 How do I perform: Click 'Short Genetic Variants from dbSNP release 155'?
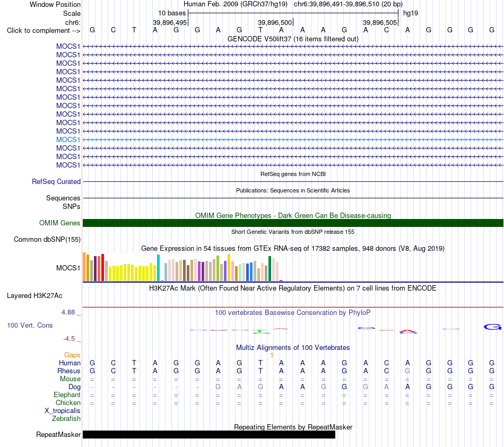click(293, 232)
